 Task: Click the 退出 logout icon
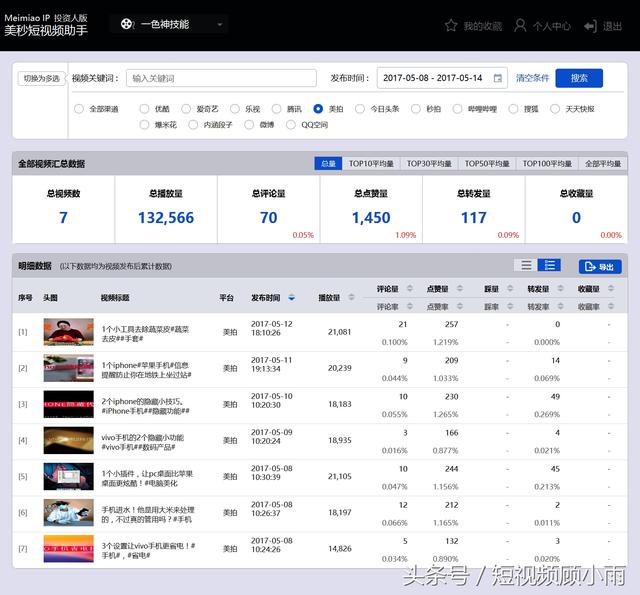590,26
